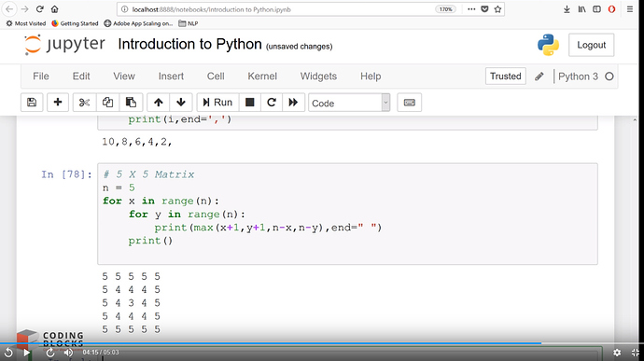This screenshot has height=361, width=644.
Task: Go to browser home page icon
Action: click(x=55, y=9)
